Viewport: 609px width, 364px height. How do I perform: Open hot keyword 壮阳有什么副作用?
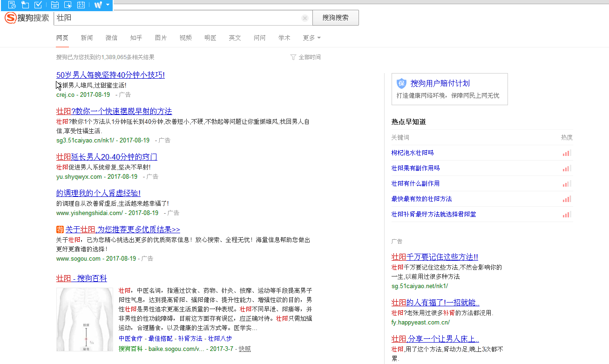pos(415,183)
